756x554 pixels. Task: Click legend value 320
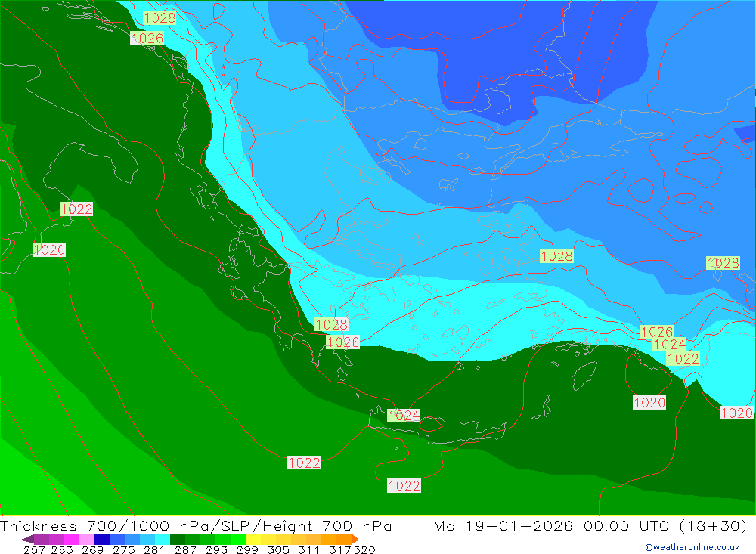pos(364,549)
